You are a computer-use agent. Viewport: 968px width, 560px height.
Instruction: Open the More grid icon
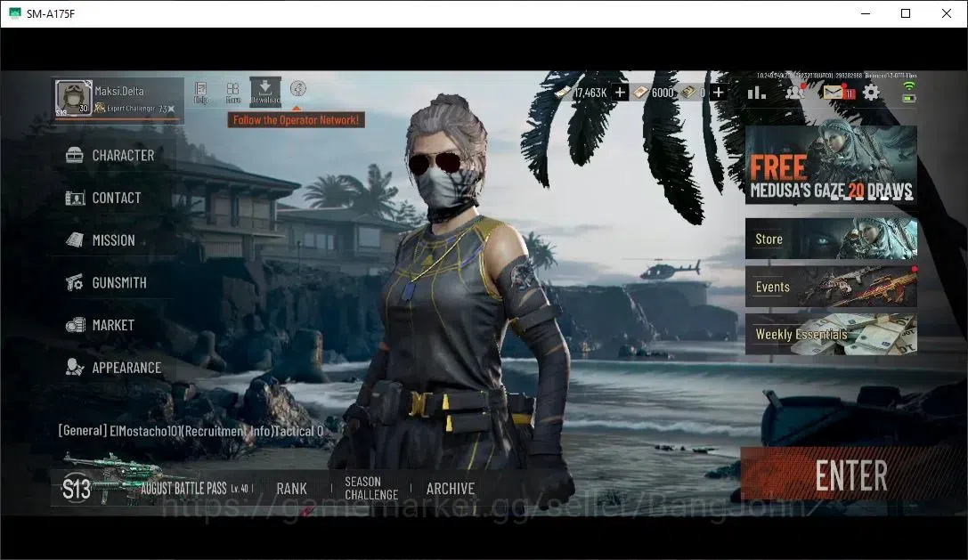tap(232, 93)
